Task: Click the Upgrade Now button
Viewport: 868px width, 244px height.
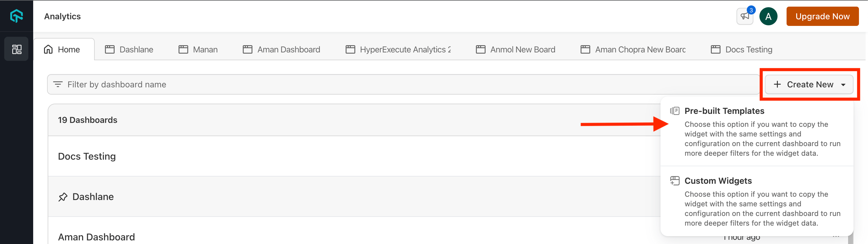Action: [822, 16]
